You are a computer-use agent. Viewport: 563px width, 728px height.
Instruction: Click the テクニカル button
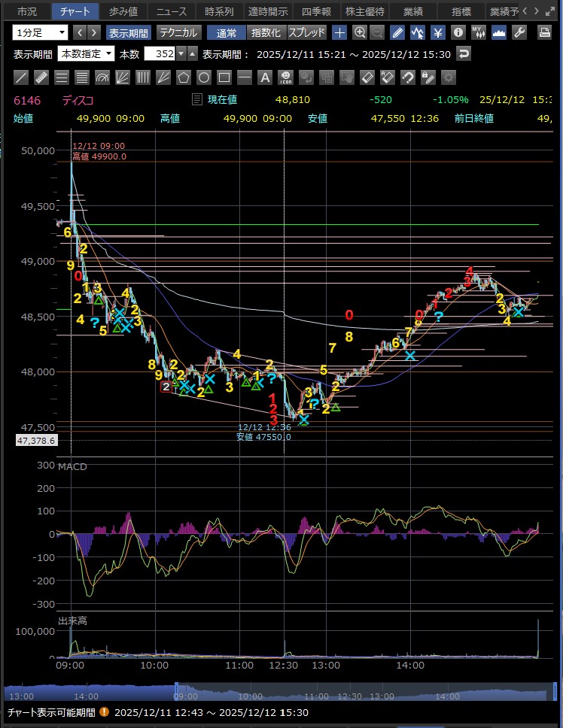[x=178, y=32]
